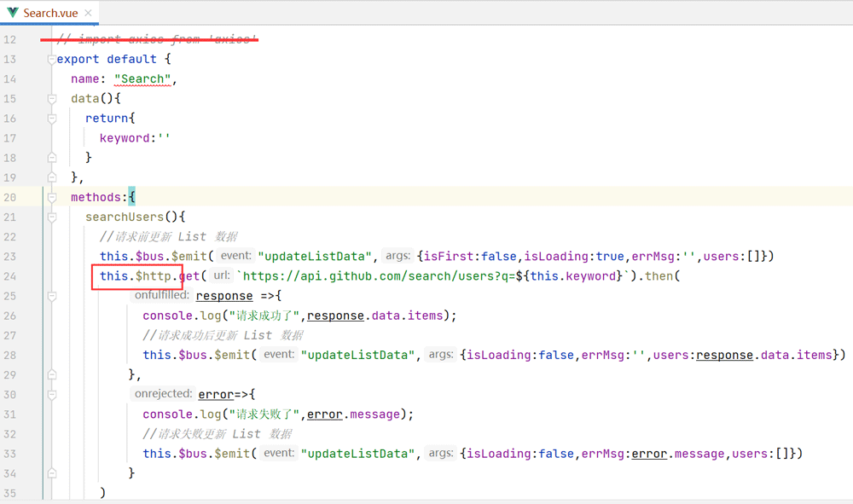The image size is (853, 504).
Task: Click the "return" keyword on line 16
Action: (x=107, y=118)
